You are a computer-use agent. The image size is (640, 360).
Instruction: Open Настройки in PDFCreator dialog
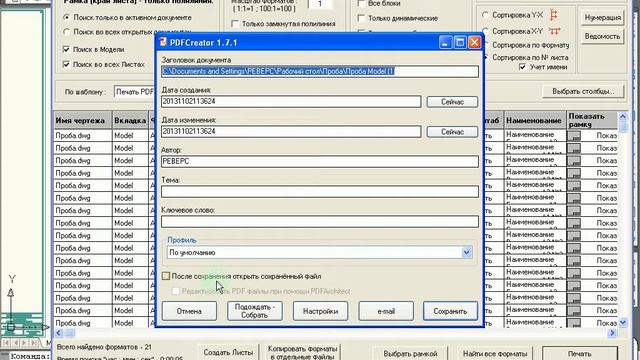[320, 311]
